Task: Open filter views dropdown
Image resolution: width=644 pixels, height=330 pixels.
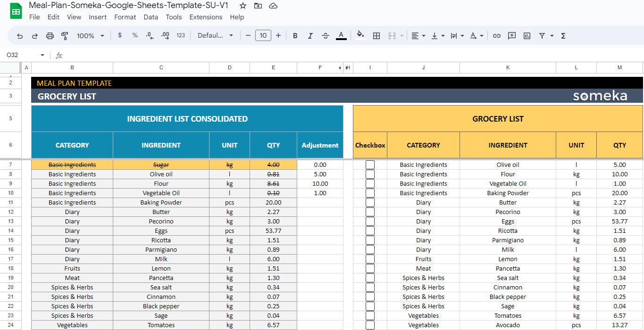Action: pyautogui.click(x=552, y=36)
